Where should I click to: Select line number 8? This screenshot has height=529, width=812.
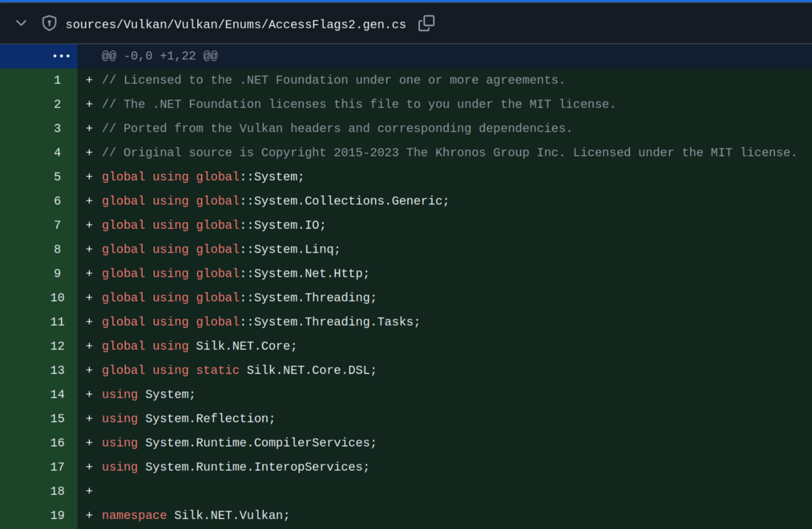click(x=57, y=249)
